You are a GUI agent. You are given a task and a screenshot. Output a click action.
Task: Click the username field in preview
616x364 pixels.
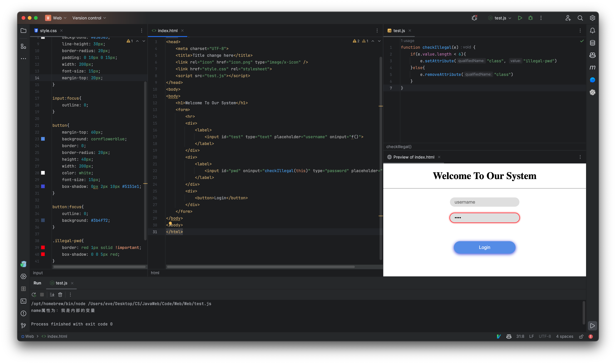coord(485,202)
